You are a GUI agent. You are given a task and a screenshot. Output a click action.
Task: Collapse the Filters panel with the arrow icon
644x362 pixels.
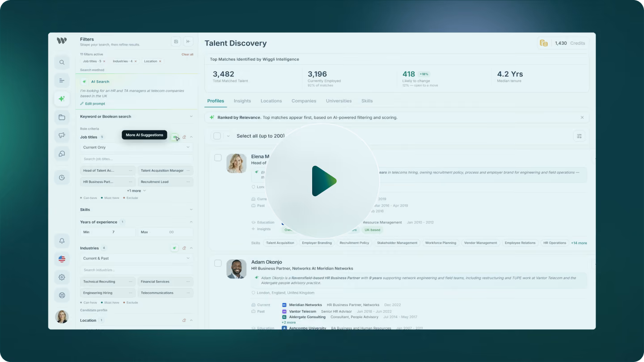click(x=188, y=42)
